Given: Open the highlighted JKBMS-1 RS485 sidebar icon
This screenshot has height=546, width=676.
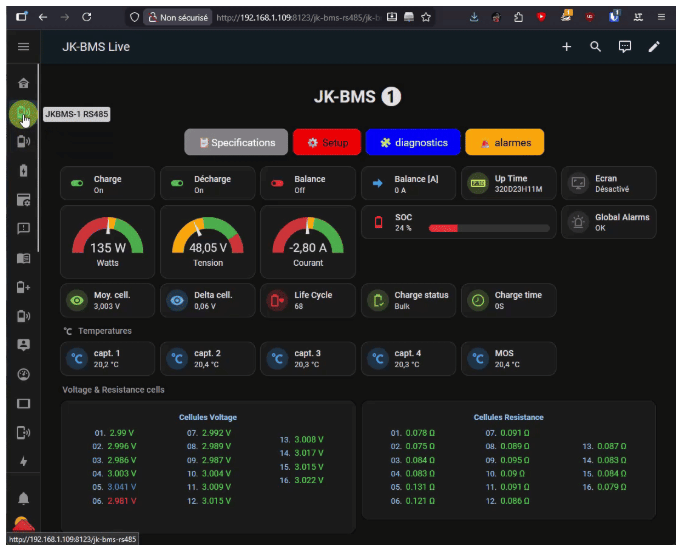Looking at the screenshot, I should (23, 114).
